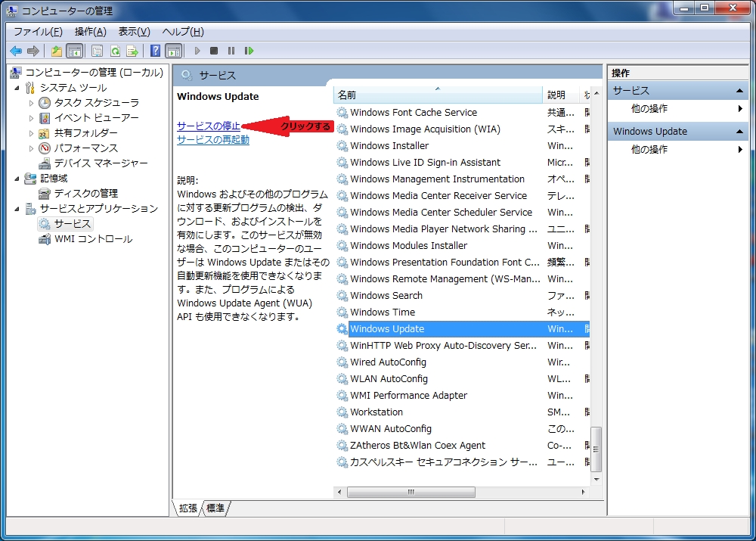
Task: Collapse the Windows Update section in 操作 pane
Action: (x=739, y=131)
